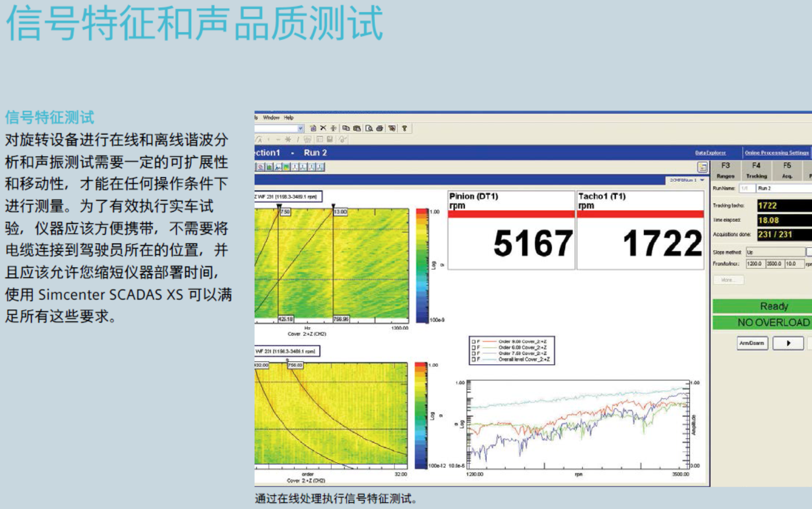This screenshot has width=812, height=509.
Task: Click the Run Name input field
Action: pos(783,188)
